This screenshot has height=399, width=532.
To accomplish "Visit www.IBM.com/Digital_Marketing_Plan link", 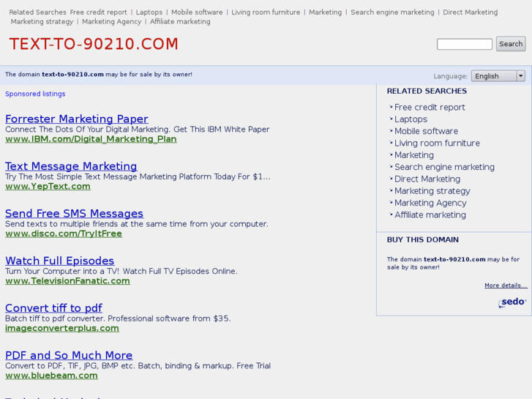I will (x=91, y=139).
